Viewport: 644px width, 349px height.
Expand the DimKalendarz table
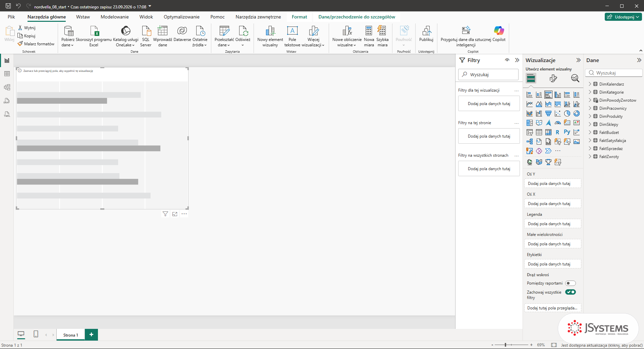click(x=590, y=84)
